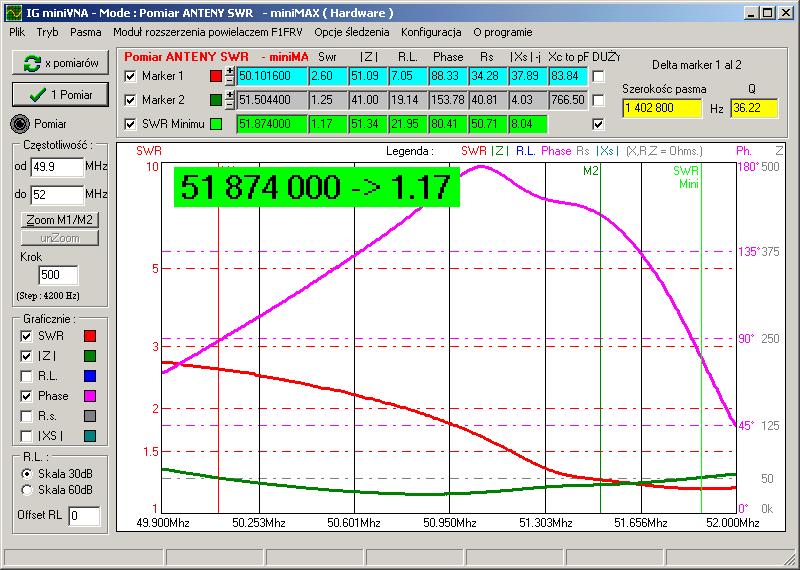This screenshot has height=570, width=800.
Task: Uncheck the DUŻY checkbox for SWR Minimum
Action: click(598, 124)
